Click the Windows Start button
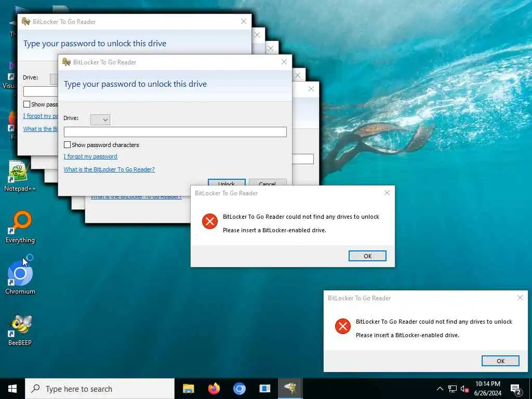The width and height of the screenshot is (532, 399). [x=12, y=389]
